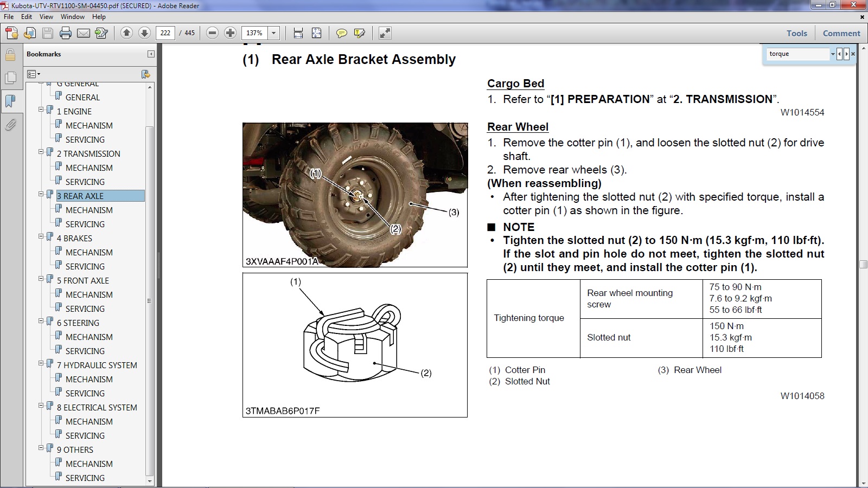This screenshot has height=488, width=868.
Task: Click the fit one full page icon
Action: click(x=316, y=33)
